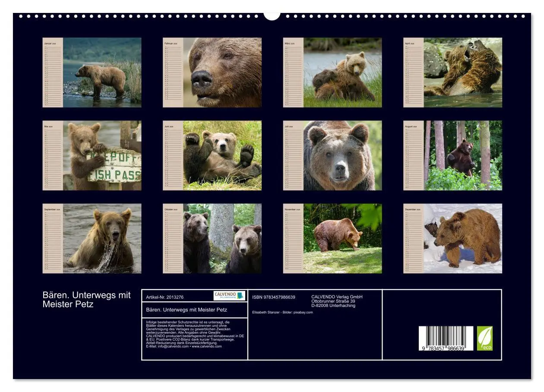Click the Januar bear wading thumbnail
Viewport: 544px width, 392px height.
102,73
